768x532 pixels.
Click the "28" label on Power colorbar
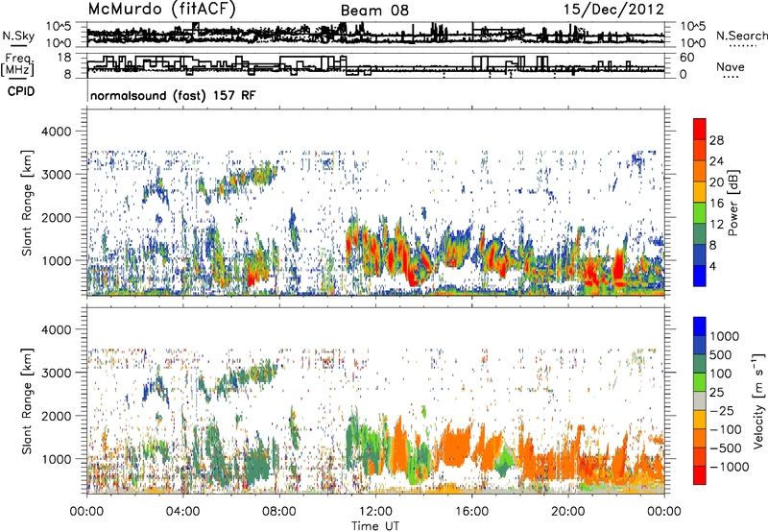[x=716, y=140]
